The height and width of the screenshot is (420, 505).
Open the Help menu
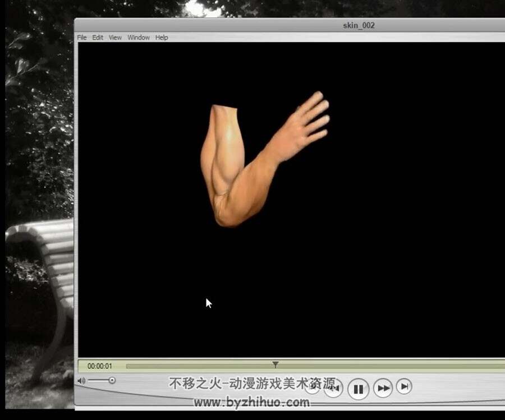tap(162, 38)
